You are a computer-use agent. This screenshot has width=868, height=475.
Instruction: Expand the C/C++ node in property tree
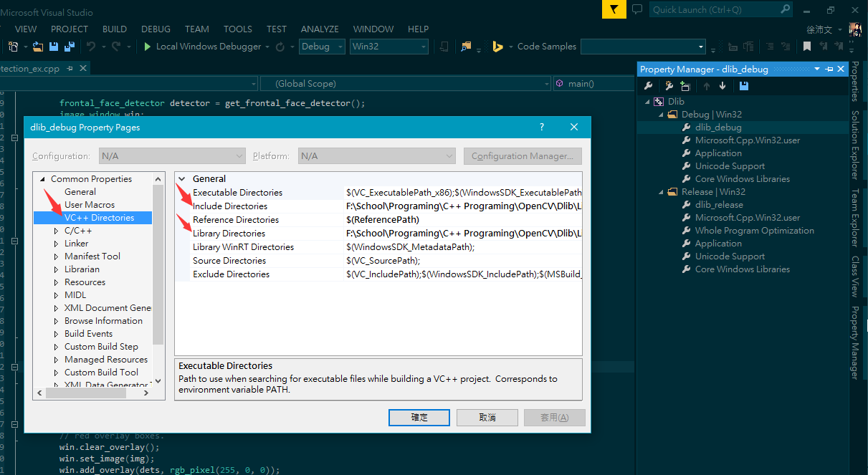pos(57,231)
